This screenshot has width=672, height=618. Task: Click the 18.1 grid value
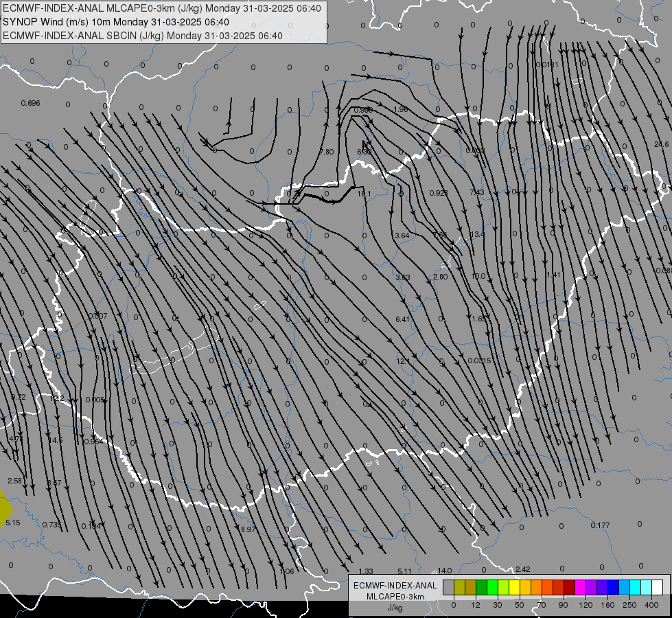click(x=364, y=194)
